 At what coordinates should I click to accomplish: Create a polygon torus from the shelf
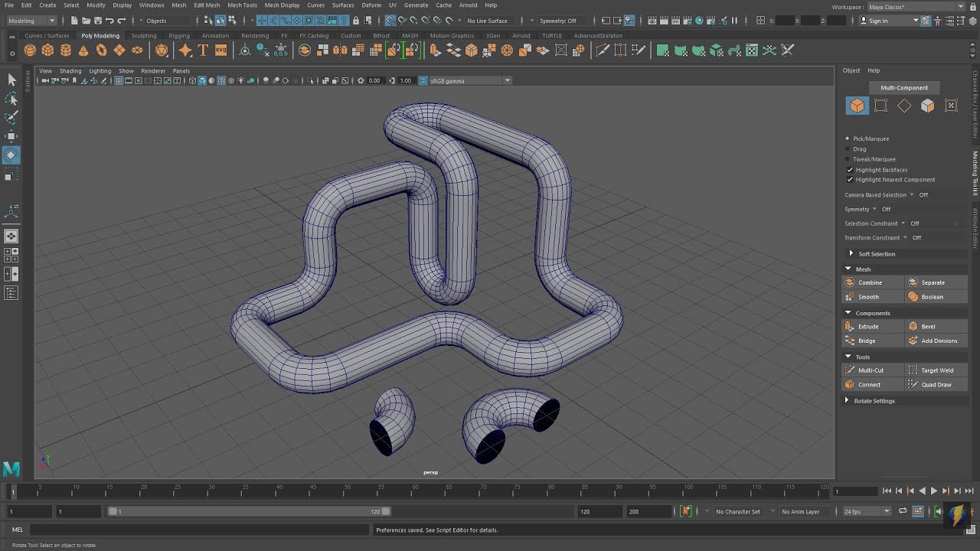coord(101,51)
